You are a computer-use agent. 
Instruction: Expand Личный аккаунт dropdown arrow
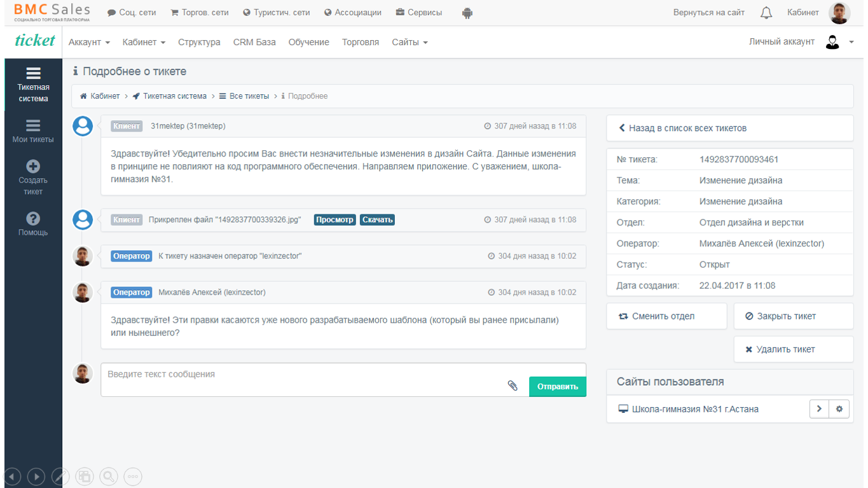point(851,42)
